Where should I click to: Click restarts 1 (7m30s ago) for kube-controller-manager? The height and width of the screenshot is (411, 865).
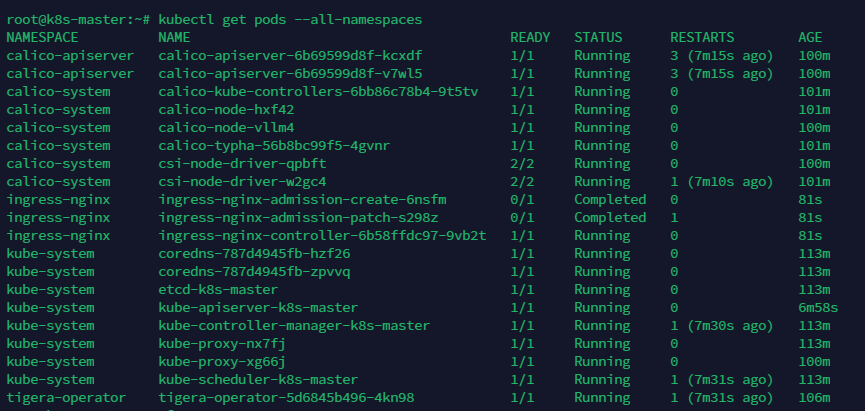point(722,326)
